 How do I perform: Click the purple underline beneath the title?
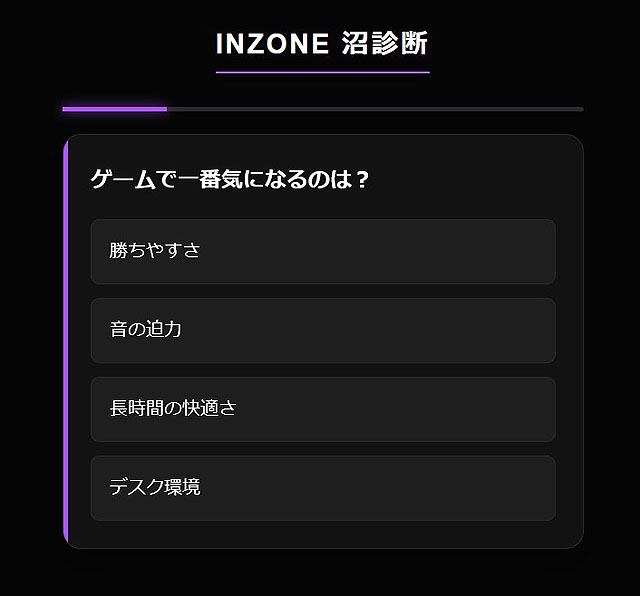pos(322,72)
